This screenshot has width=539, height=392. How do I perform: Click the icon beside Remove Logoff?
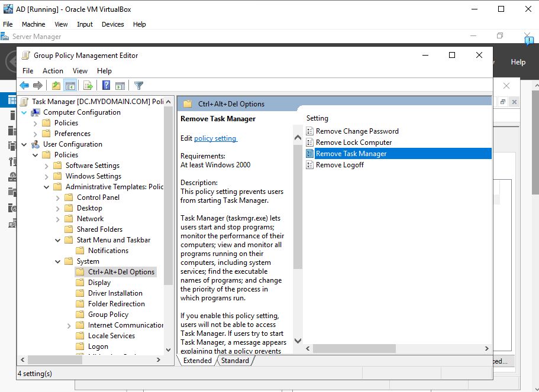[x=309, y=165]
